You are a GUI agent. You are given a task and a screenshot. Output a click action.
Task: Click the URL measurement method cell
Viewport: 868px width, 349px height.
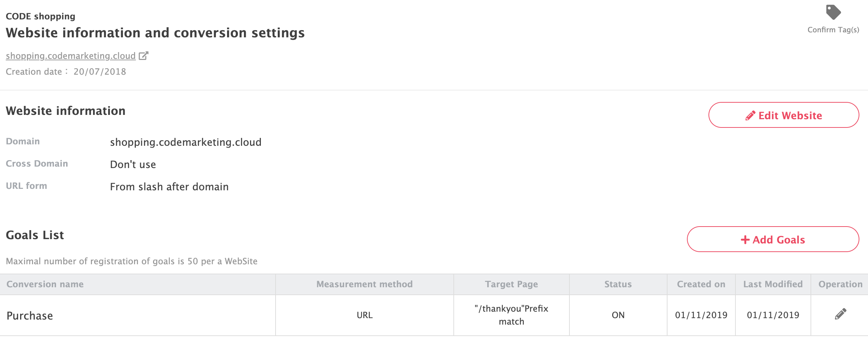tap(364, 315)
